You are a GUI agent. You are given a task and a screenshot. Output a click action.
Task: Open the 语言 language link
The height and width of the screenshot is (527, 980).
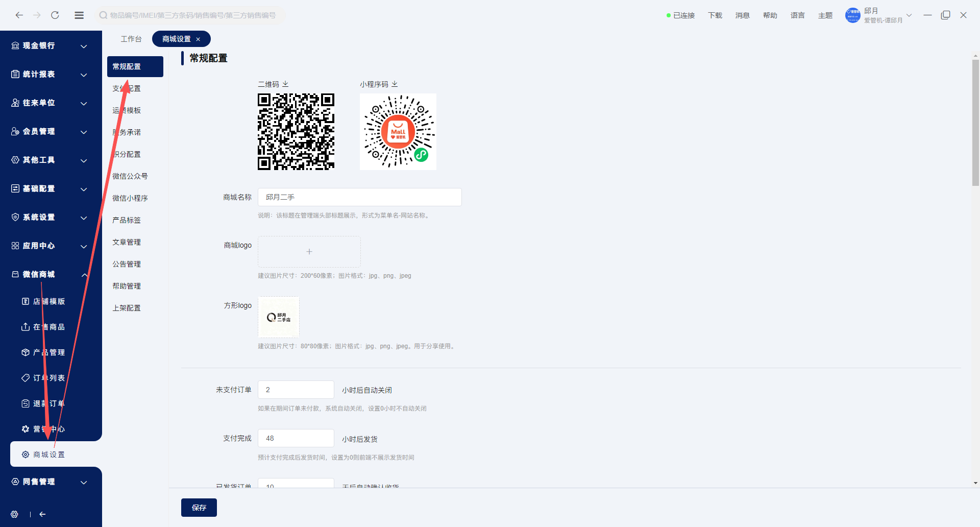click(798, 15)
